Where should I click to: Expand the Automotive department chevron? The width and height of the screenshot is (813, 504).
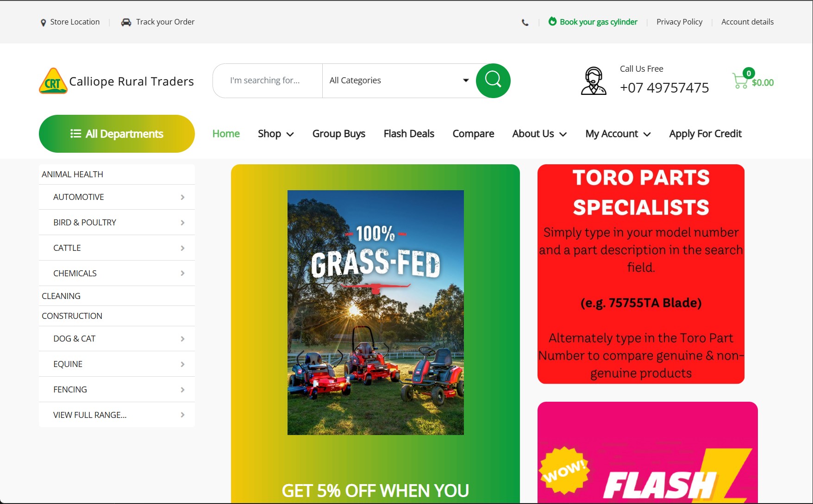click(x=182, y=197)
